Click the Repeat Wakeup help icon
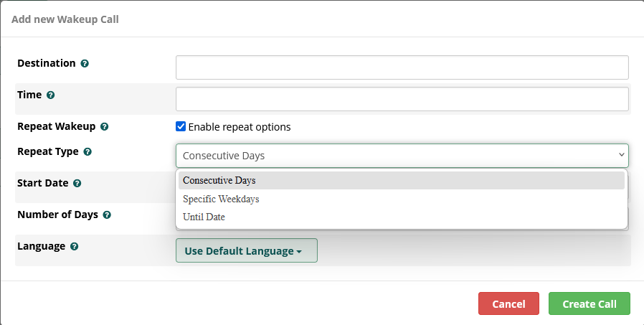Image resolution: width=644 pixels, height=325 pixels. click(105, 127)
